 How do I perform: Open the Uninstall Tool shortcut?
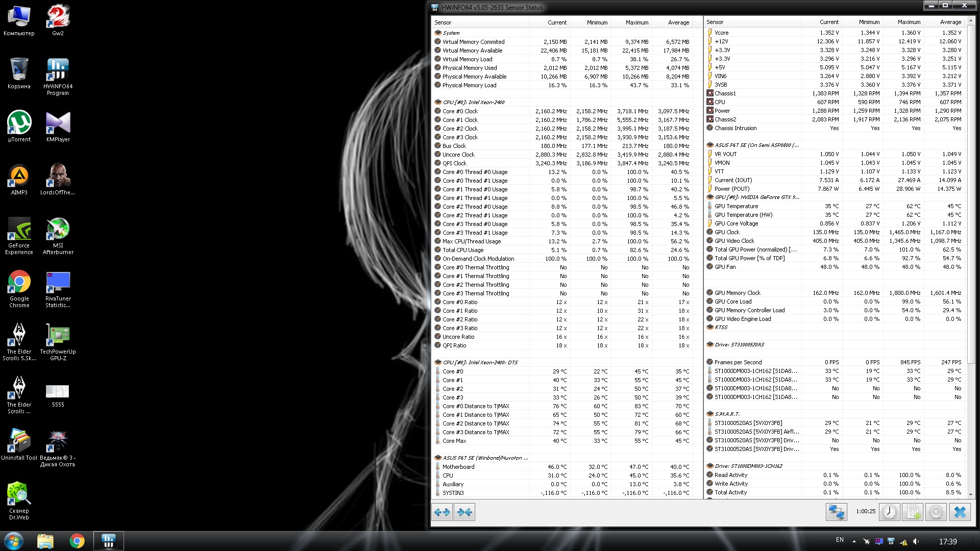[19, 445]
